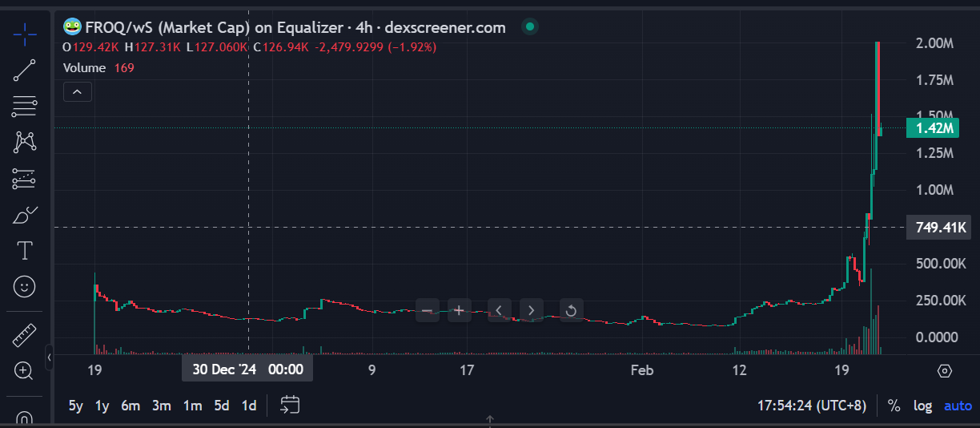Select the ruler measure tool
980x428 pixels.
pos(25,335)
